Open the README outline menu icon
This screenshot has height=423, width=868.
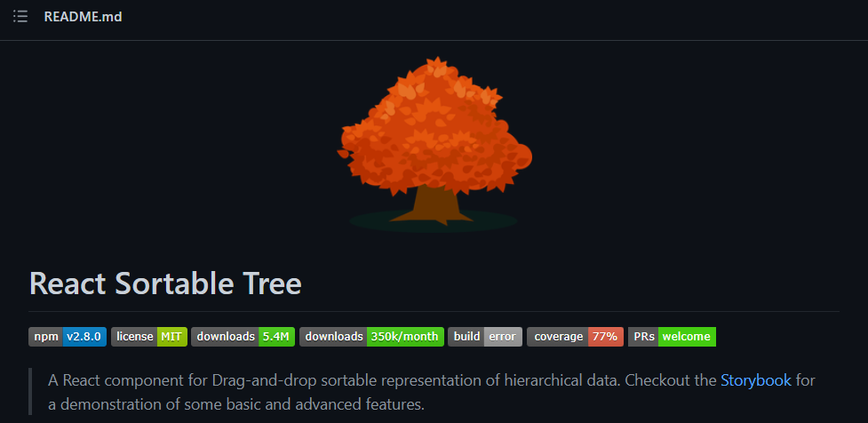pyautogui.click(x=20, y=17)
